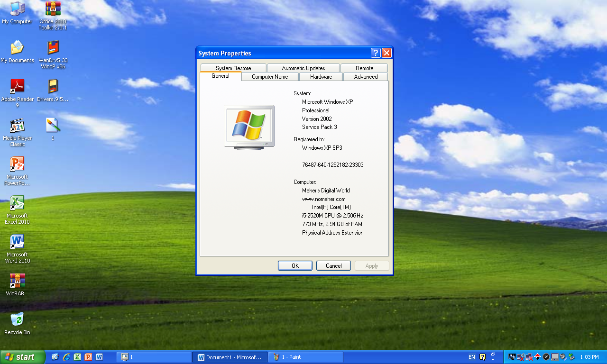
Task: Click OK in System Properties
Action: pyautogui.click(x=295, y=265)
